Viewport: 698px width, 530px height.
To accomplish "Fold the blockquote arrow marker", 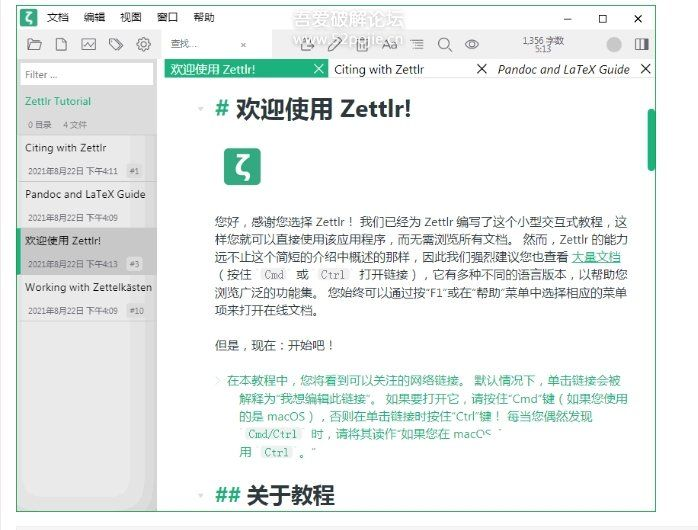I will pos(218,380).
